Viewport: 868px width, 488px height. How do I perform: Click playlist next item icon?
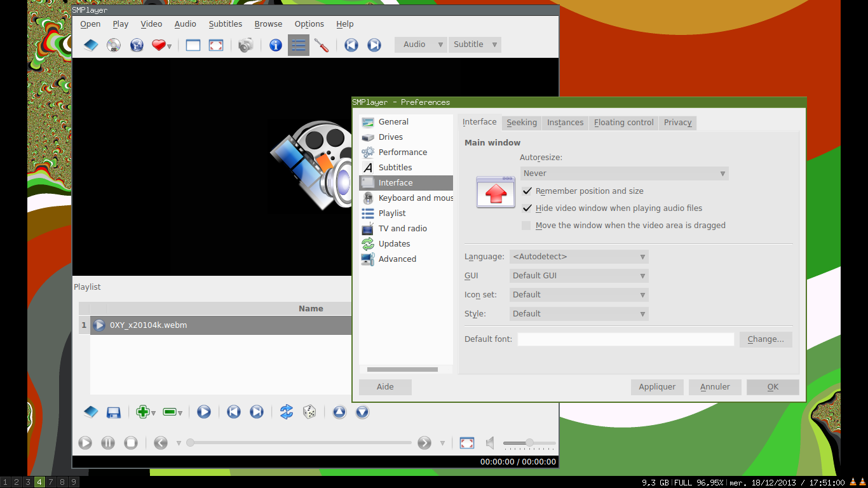(257, 412)
